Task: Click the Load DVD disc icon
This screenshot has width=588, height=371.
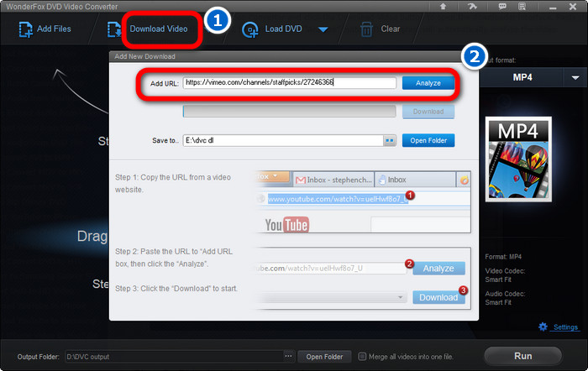Action: [x=249, y=30]
